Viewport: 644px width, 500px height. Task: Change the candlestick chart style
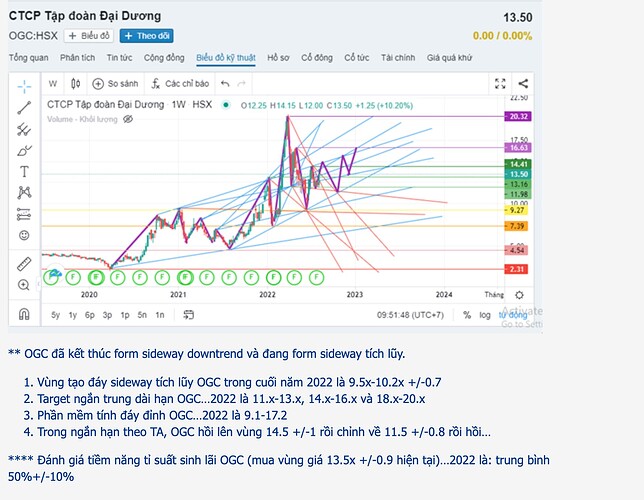click(x=76, y=84)
